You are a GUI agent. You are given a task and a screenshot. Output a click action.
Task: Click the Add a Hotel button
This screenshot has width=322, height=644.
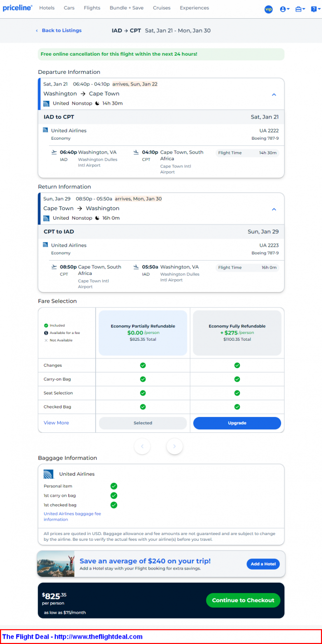coord(263,564)
